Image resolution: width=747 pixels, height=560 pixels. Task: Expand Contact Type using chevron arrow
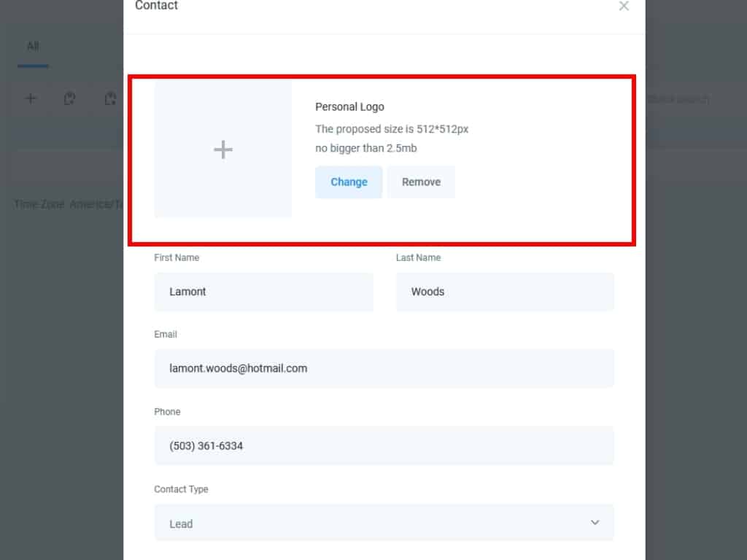[595, 523]
